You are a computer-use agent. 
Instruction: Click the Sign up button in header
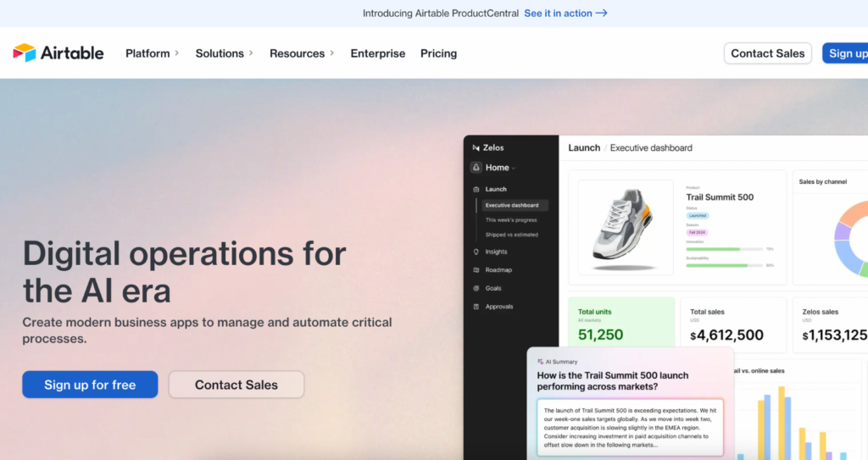click(x=845, y=53)
